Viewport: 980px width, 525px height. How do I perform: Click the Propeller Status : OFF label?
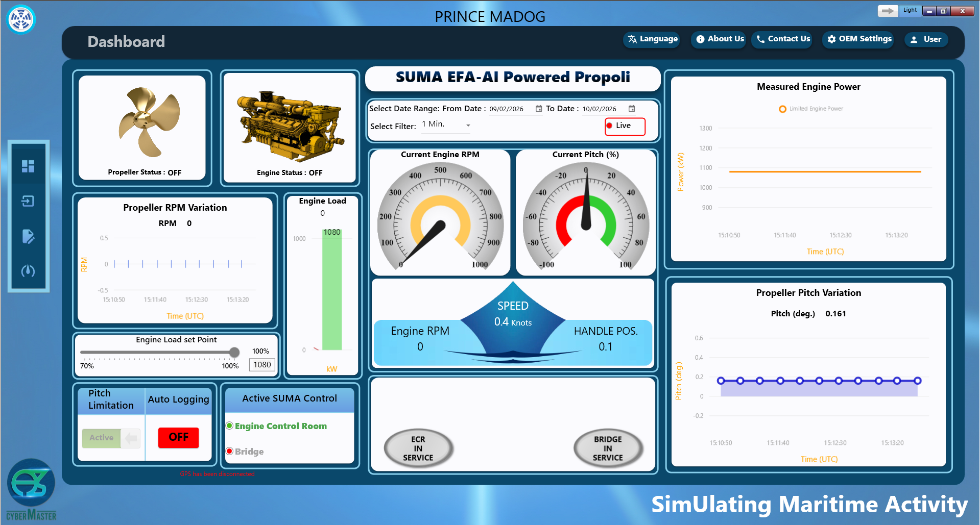click(x=145, y=172)
